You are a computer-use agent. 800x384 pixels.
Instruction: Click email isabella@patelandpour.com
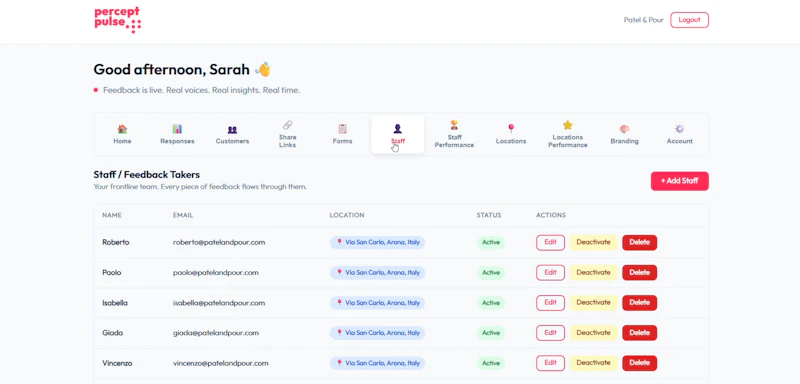219,303
